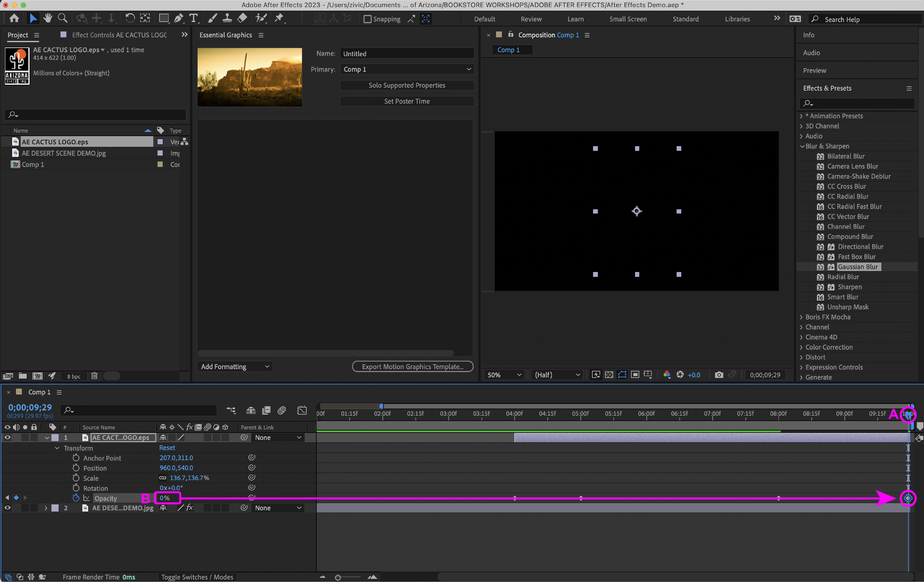Open the Primary comp dropdown
The height and width of the screenshot is (582, 924).
[x=407, y=69]
